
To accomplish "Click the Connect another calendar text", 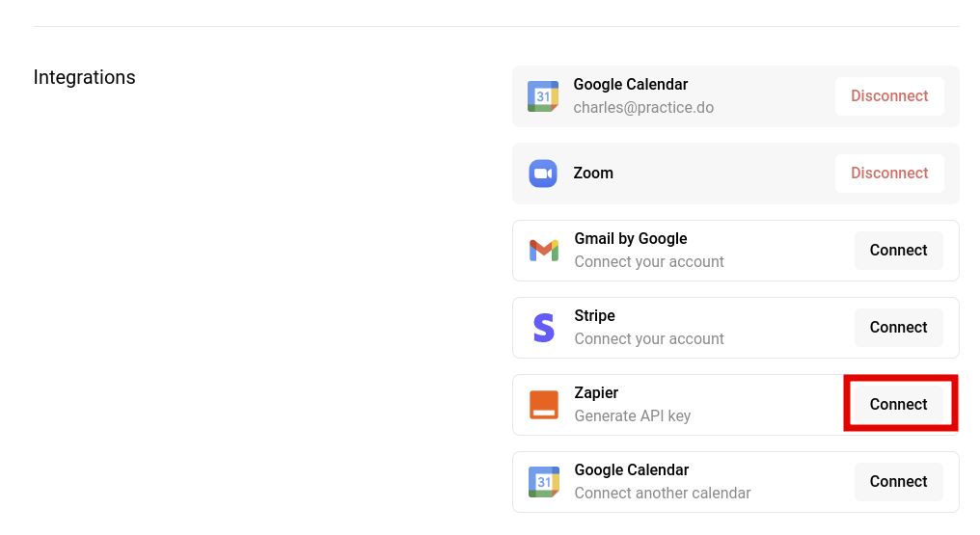I will click(663, 494).
